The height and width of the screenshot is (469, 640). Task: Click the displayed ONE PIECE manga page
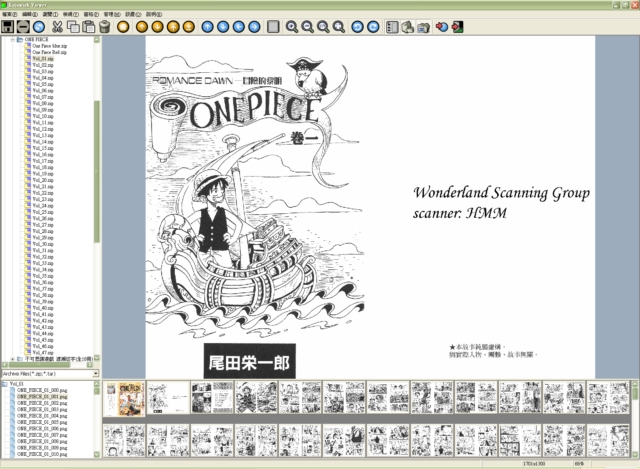coord(370,207)
